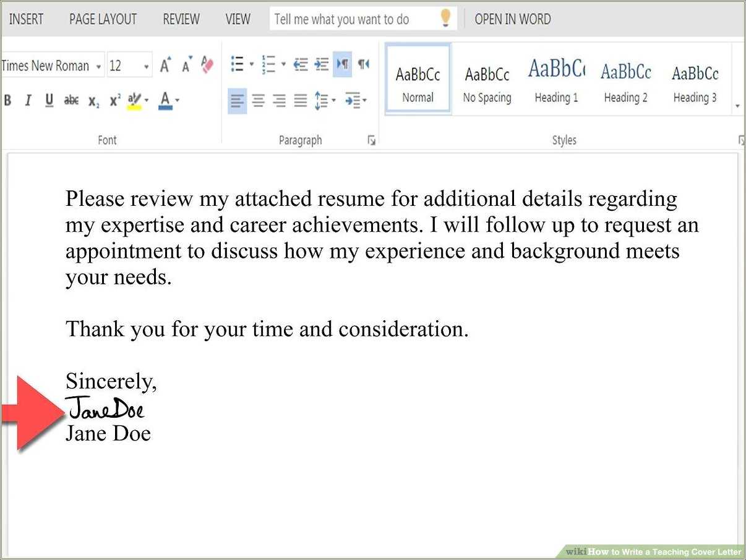Apply bold formatting

7,100
